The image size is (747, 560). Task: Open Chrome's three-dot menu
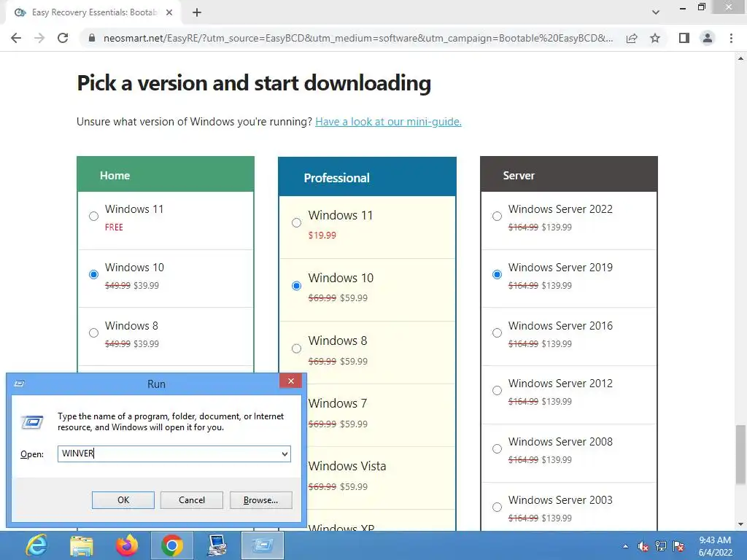click(731, 38)
